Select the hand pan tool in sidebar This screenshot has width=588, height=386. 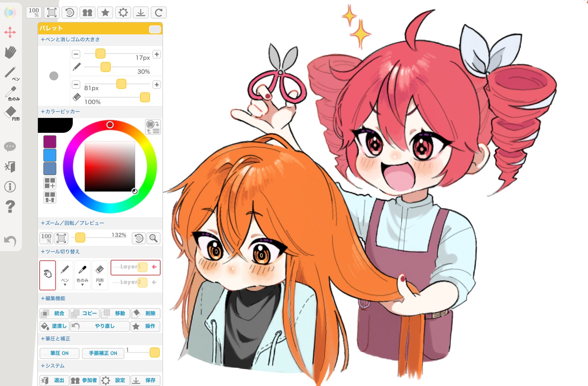pos(11,52)
